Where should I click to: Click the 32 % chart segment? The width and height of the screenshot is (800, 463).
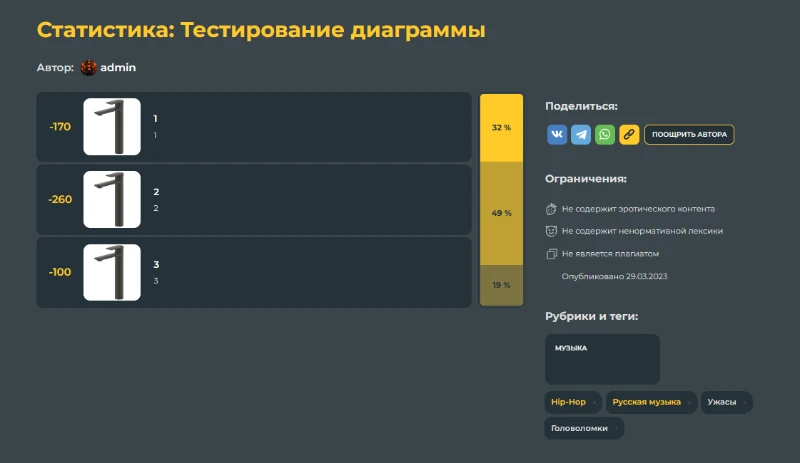point(501,128)
